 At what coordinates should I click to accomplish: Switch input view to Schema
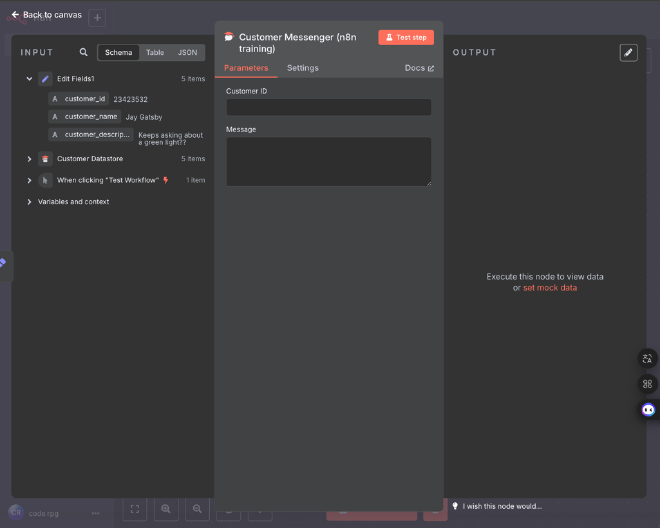[118, 52]
